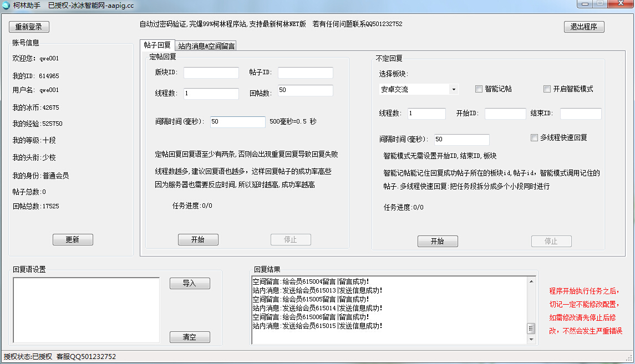The width and height of the screenshot is (635, 364).
Task: Open the 站内消息&空间留言 tab
Action: point(206,46)
